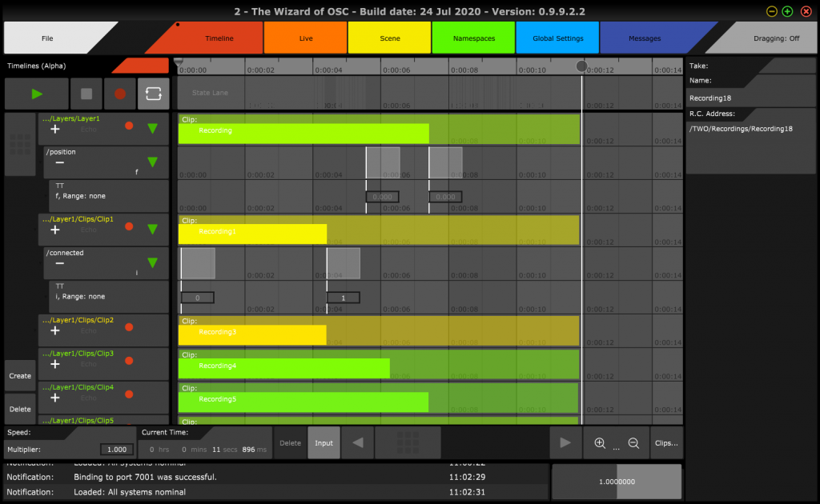Open the Global Settings tab
The image size is (820, 504).
[x=558, y=38]
